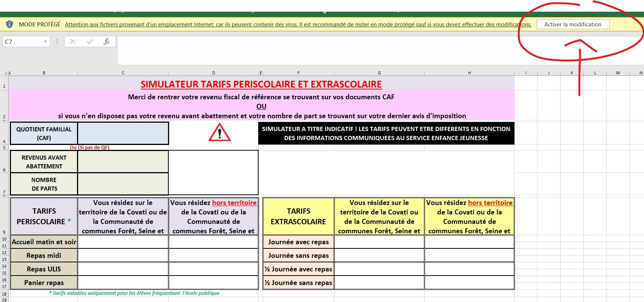
Task: Click the extrascolaire hors territoire header in column H
Action: coord(470,216)
